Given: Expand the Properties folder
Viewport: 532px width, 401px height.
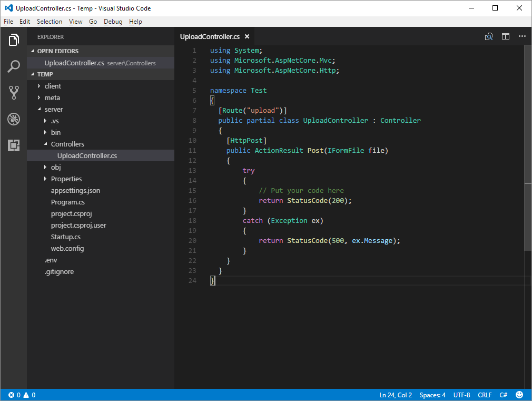Looking at the screenshot, I should click(x=45, y=179).
